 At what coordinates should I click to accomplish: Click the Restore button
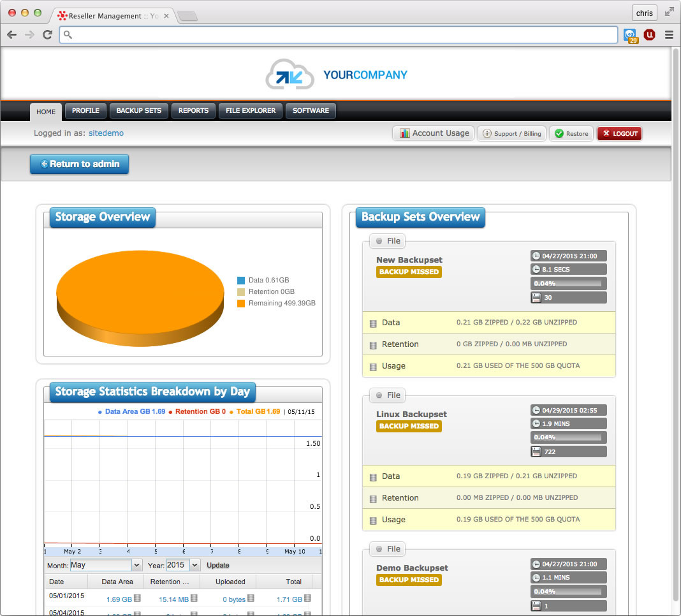[571, 133]
